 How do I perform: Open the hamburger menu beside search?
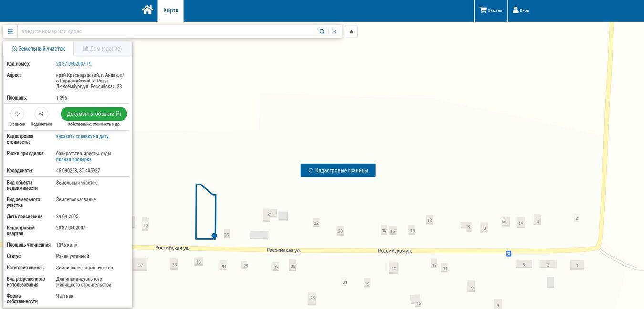click(x=10, y=31)
